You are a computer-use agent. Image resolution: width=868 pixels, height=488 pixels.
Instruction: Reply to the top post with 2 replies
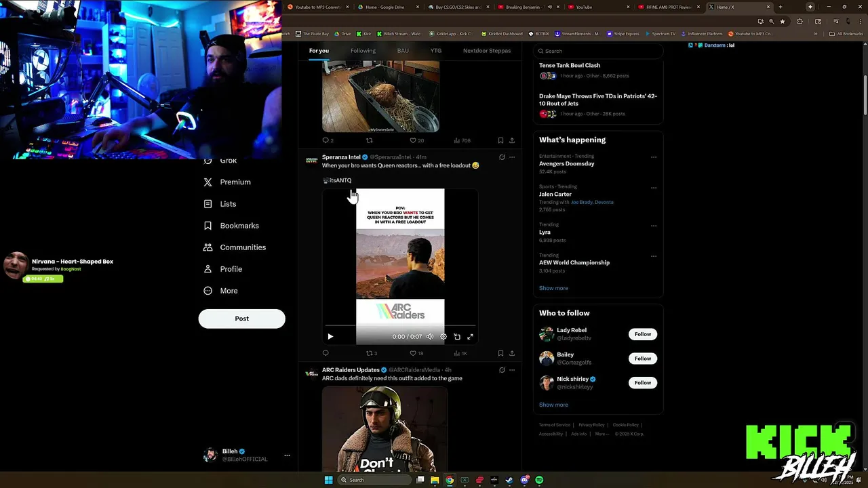pos(328,140)
